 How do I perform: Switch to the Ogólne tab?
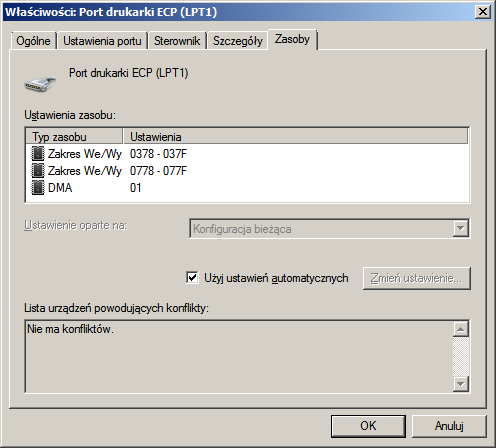tap(33, 41)
